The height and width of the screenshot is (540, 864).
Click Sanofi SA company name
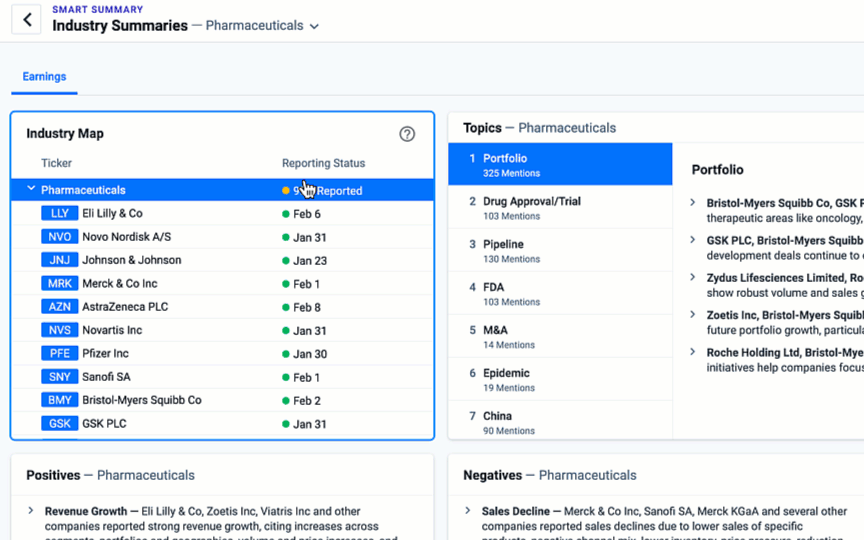[106, 377]
